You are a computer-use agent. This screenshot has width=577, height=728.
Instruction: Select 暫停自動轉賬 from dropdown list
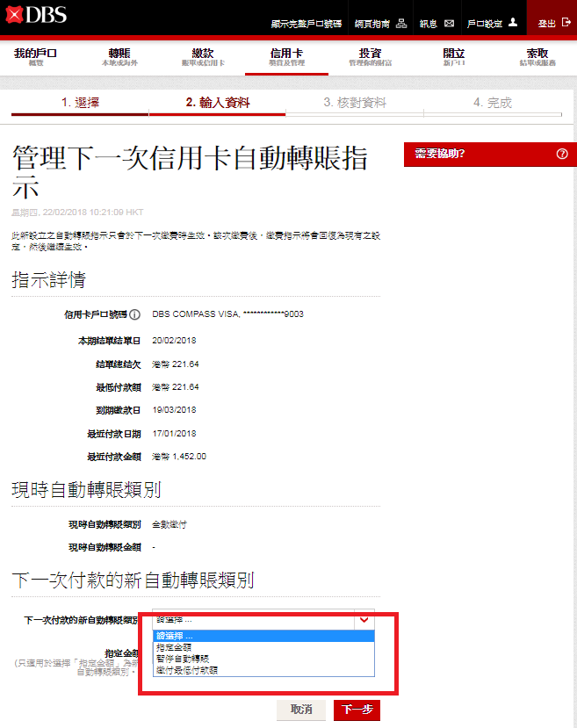(x=182, y=658)
